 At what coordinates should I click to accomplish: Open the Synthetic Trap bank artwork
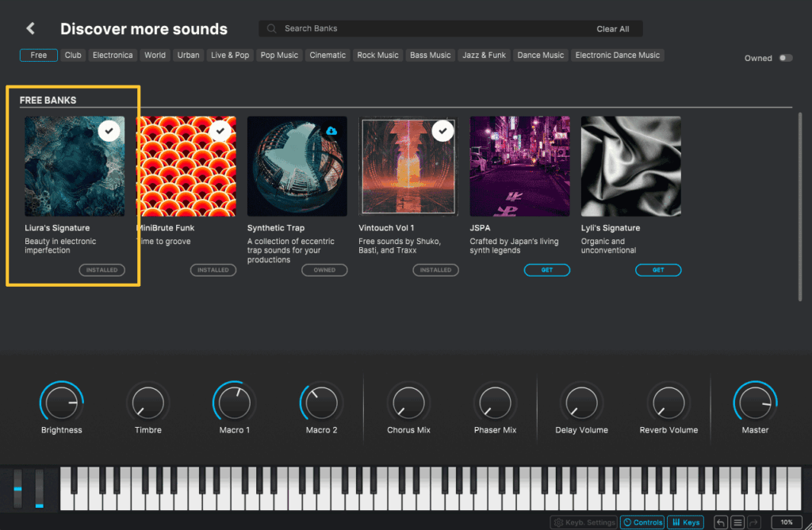click(x=297, y=166)
